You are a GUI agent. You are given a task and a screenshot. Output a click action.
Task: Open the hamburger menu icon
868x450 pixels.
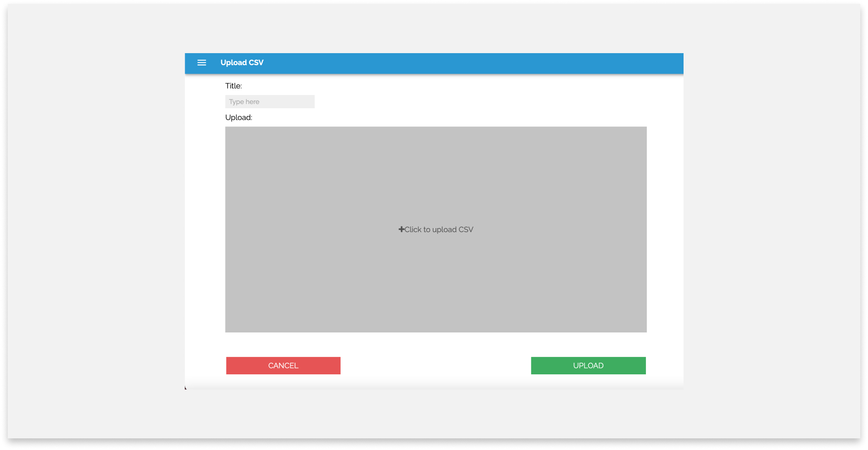pyautogui.click(x=201, y=63)
